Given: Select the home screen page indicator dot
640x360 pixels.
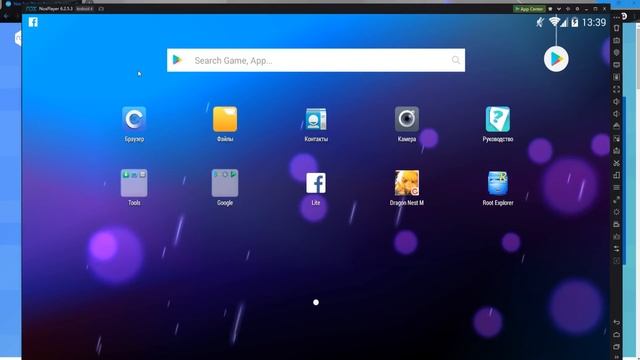Looking at the screenshot, I should [316, 302].
